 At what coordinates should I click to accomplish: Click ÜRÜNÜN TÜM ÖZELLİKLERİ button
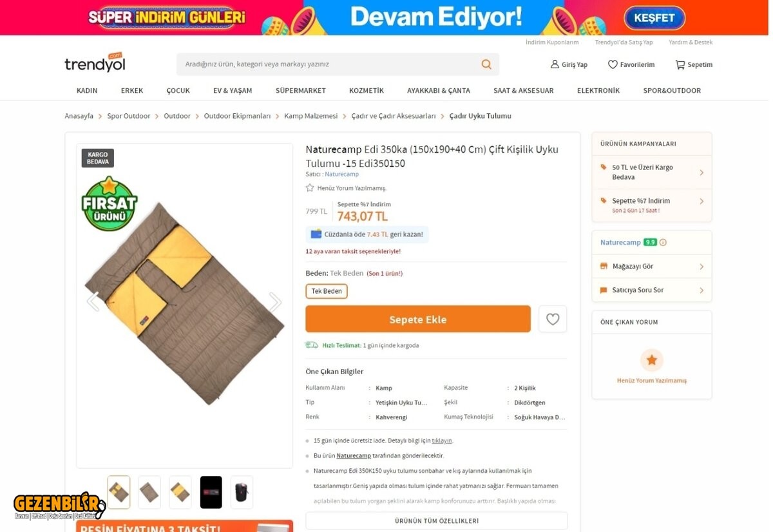tap(437, 520)
